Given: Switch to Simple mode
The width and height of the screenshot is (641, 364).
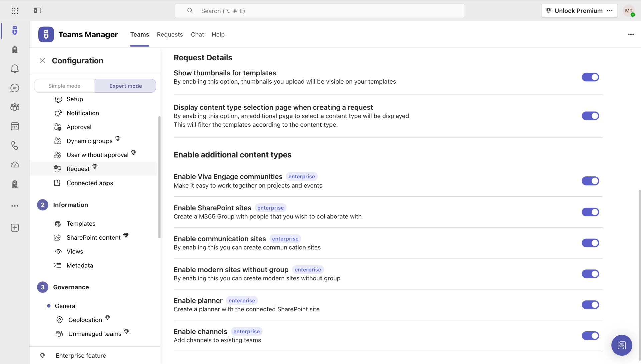Looking at the screenshot, I should tap(64, 86).
